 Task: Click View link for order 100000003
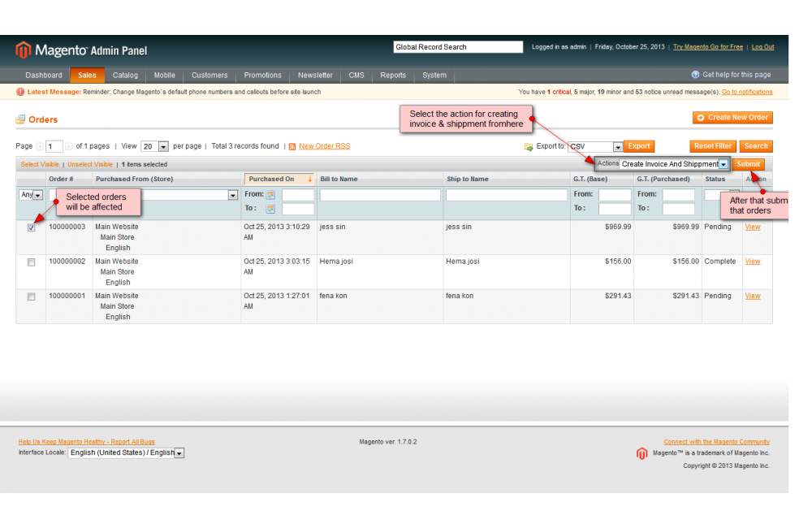(x=753, y=227)
